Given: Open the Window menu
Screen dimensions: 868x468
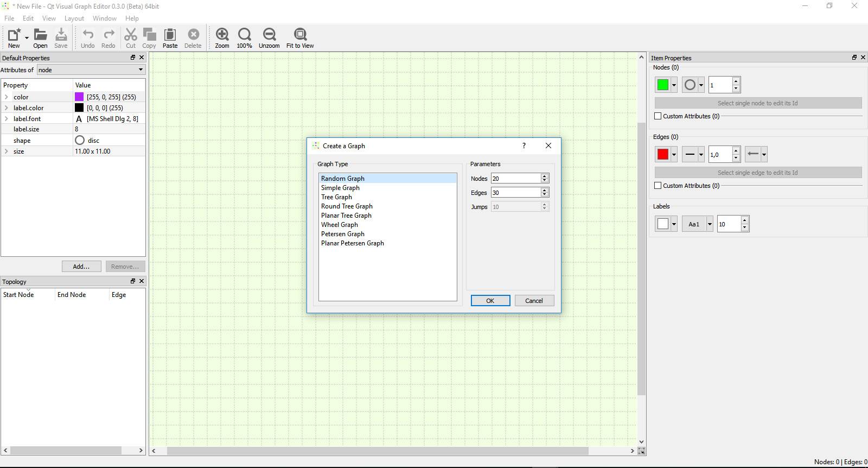Looking at the screenshot, I should 105,18.
